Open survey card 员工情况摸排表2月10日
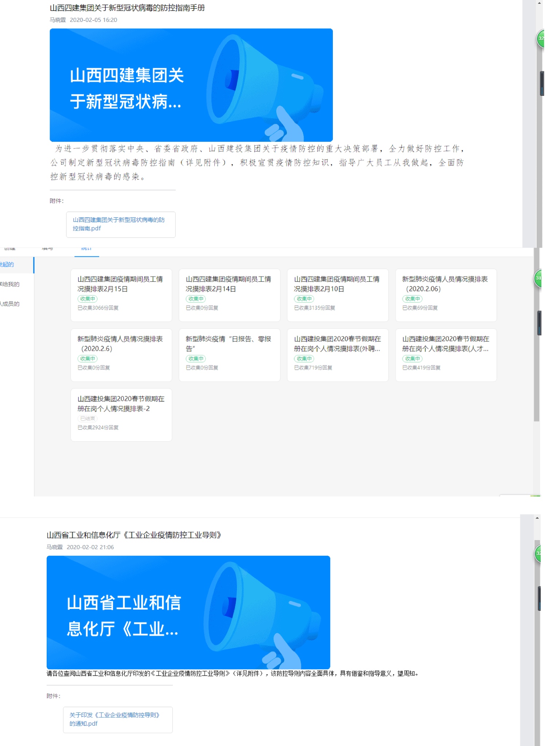The width and height of the screenshot is (560, 746). pos(338,295)
